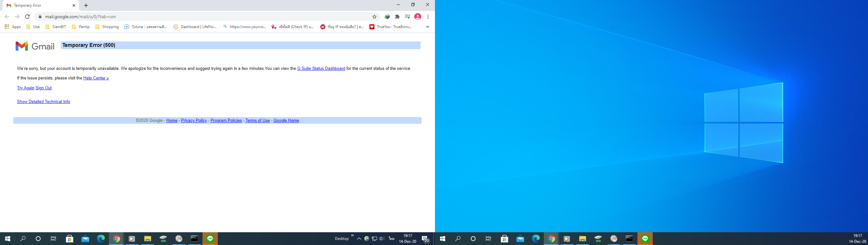Screen dimensions: 868x245
Task: Open Task View on the Chrome-side taskbar
Action: pyautogui.click(x=53, y=239)
